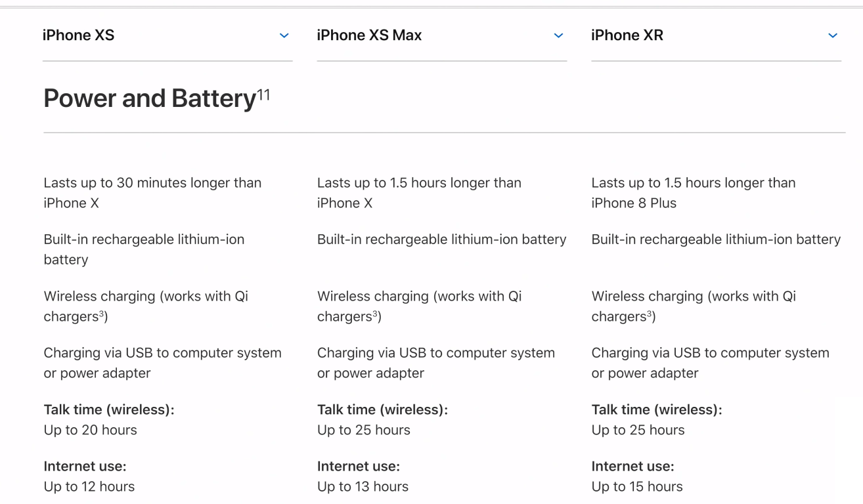Click iPhone XR "Up to 15 hours" internet use
863x504 pixels.
click(637, 486)
